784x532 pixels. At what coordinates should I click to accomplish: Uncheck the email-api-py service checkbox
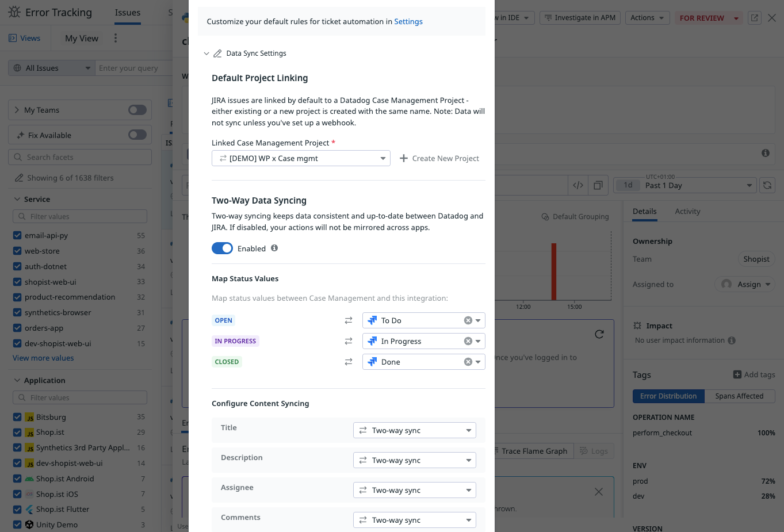(17, 235)
